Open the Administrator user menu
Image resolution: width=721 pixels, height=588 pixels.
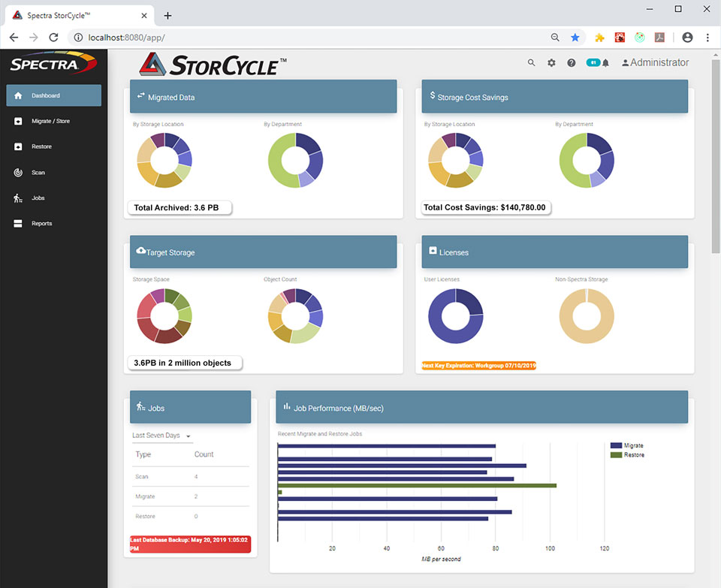[655, 62]
